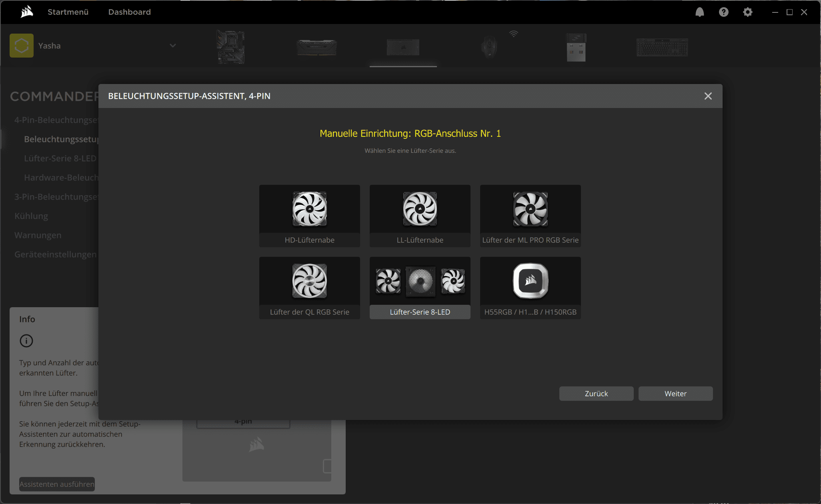This screenshot has width=821, height=504.
Task: Open 3-Pin-Beleuchtungssetup in sidebar
Action: pyautogui.click(x=56, y=197)
